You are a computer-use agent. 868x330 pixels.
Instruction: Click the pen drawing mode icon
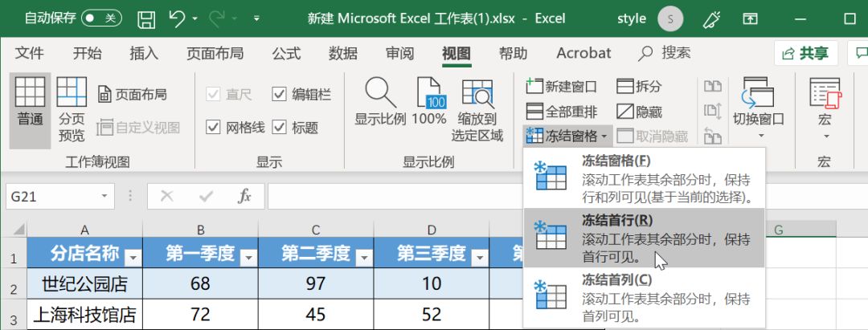click(x=711, y=19)
